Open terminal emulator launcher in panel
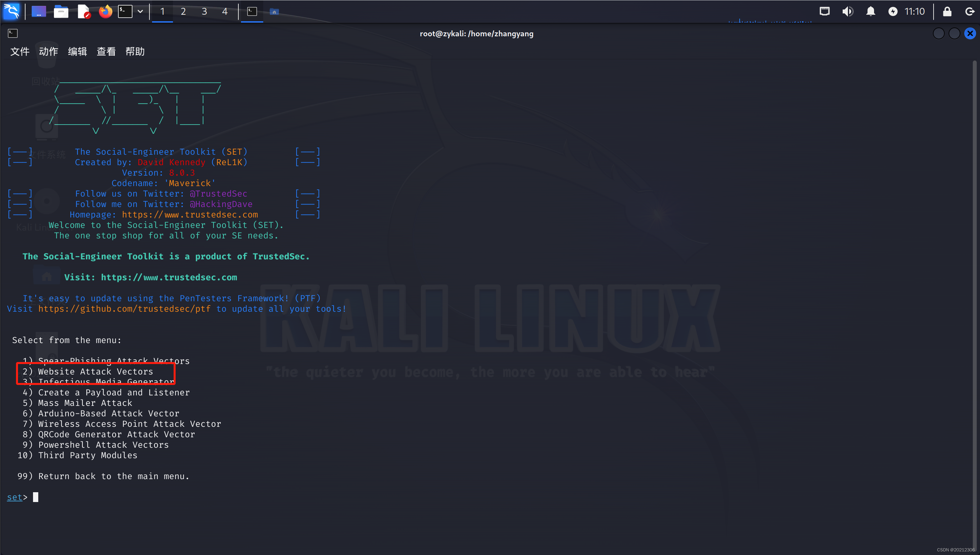The image size is (980, 555). (x=125, y=11)
